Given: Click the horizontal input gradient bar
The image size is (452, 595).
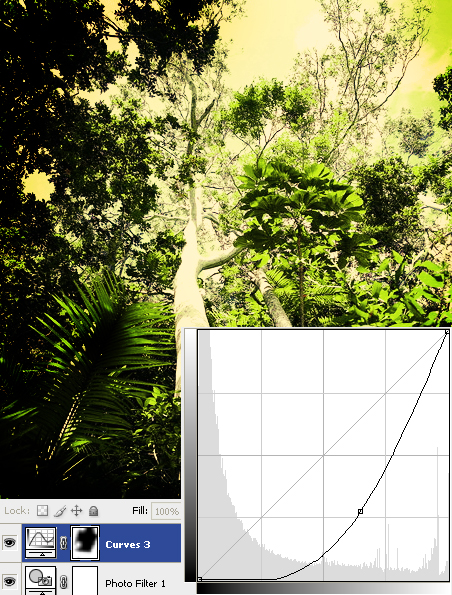Looking at the screenshot, I should pyautogui.click(x=324, y=589).
